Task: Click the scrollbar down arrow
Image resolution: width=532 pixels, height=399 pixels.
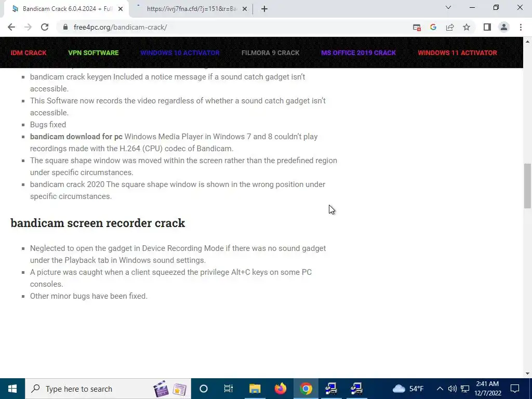Action: coord(527,374)
